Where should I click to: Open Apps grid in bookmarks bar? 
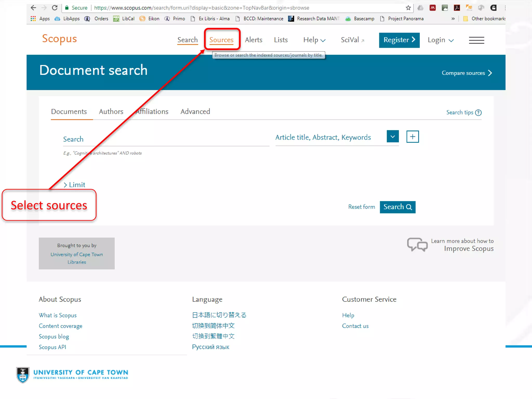(33, 19)
